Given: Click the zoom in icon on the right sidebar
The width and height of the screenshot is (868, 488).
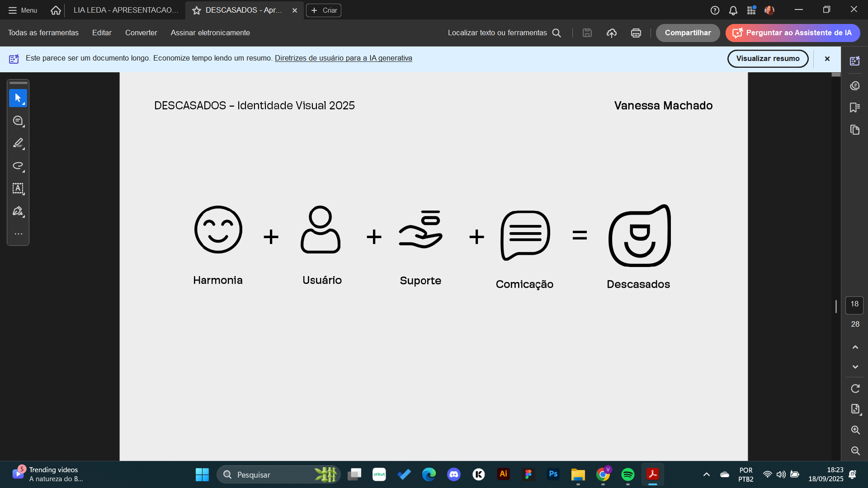Looking at the screenshot, I should pos(855,430).
